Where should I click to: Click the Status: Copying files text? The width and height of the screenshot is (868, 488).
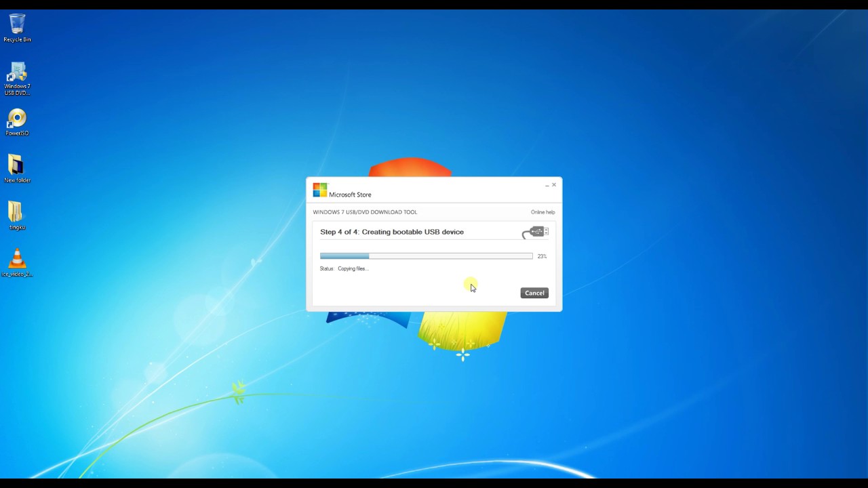click(x=344, y=268)
